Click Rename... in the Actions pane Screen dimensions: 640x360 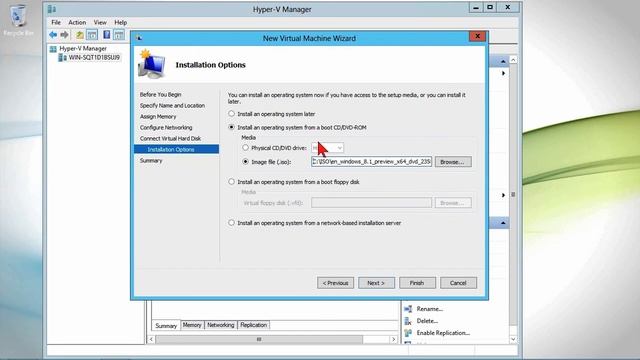(x=430, y=309)
